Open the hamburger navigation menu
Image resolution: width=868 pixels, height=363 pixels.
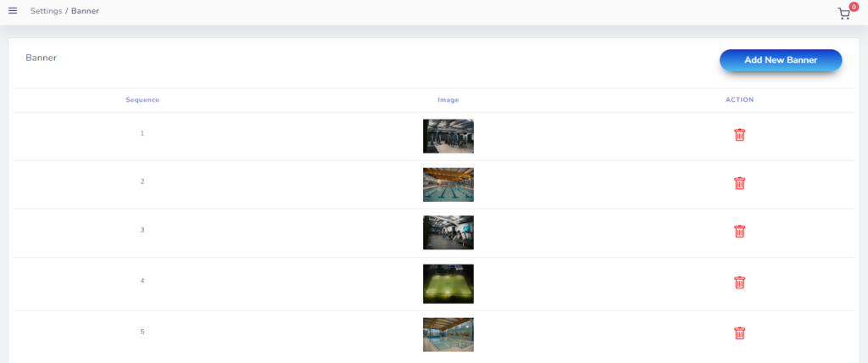pyautogui.click(x=13, y=11)
